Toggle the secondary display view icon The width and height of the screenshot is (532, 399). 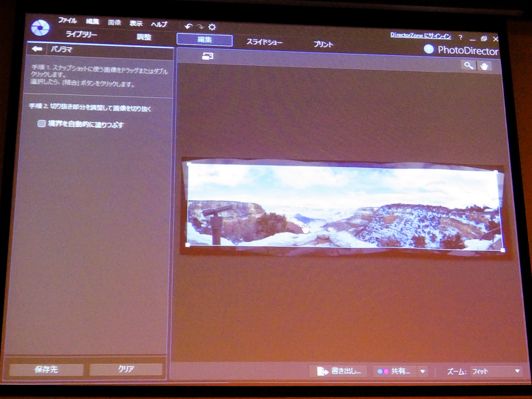click(207, 56)
